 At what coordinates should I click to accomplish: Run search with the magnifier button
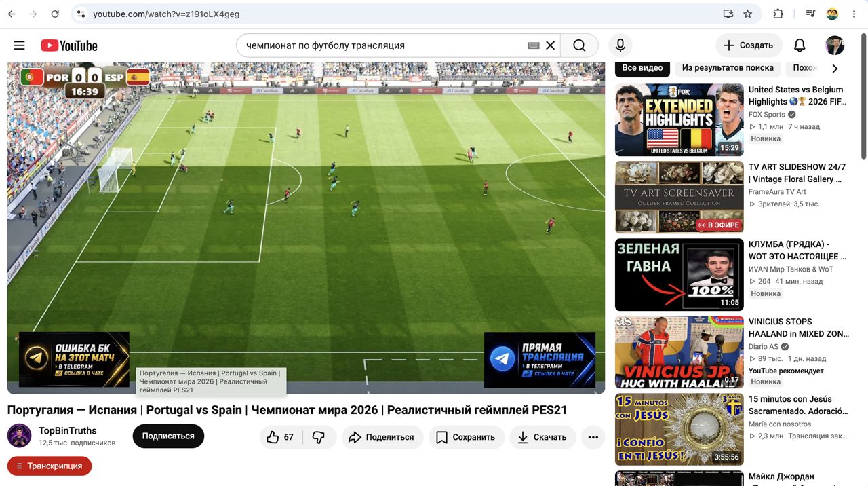coord(579,45)
